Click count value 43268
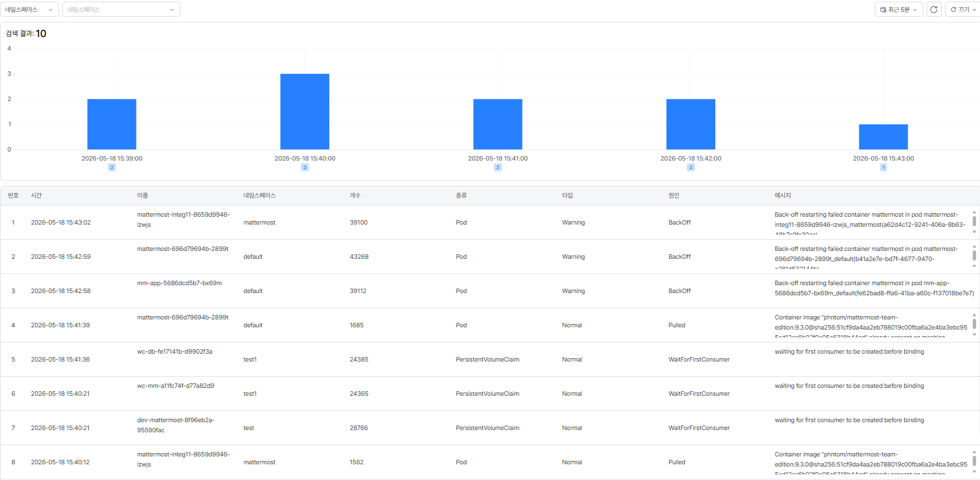This screenshot has height=480, width=980. click(x=359, y=257)
